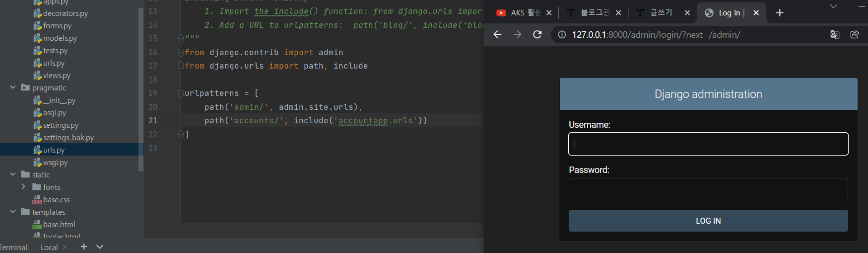Close the Local terminal tab
The height and width of the screenshot is (253, 868).
point(65,247)
